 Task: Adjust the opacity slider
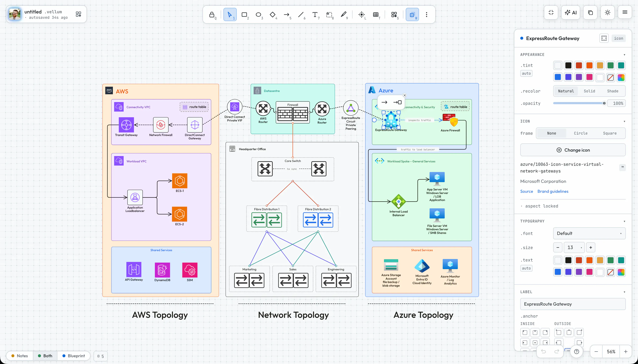click(x=580, y=103)
